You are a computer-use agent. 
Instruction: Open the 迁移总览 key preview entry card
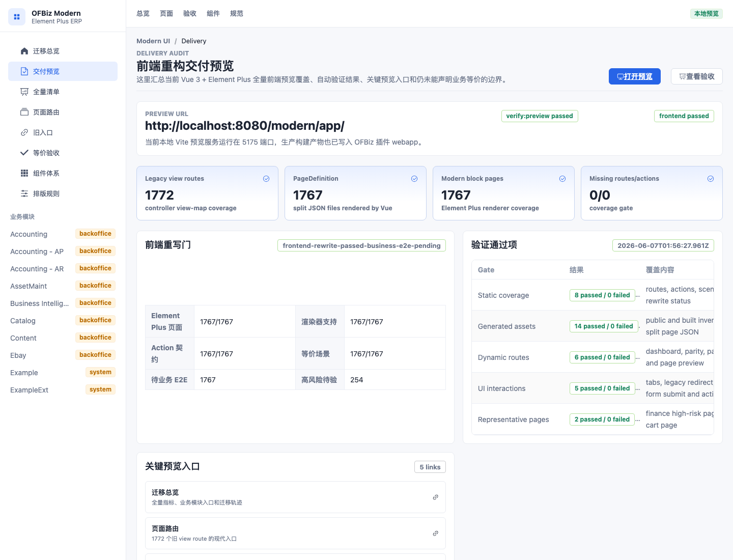[x=295, y=497]
